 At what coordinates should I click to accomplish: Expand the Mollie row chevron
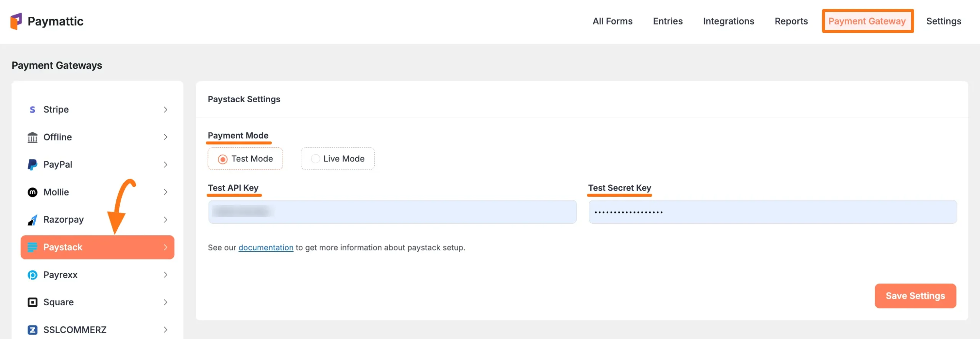click(x=165, y=192)
